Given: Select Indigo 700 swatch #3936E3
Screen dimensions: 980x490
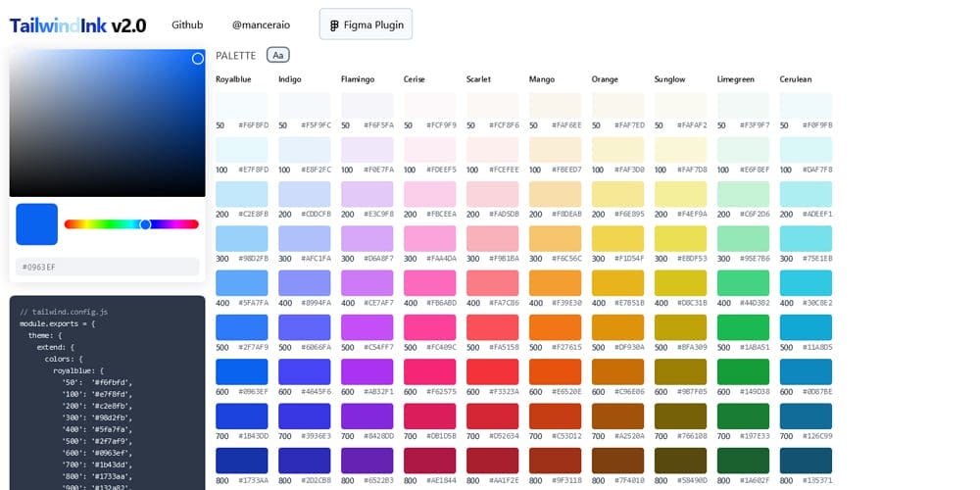Looking at the screenshot, I should tap(305, 416).
